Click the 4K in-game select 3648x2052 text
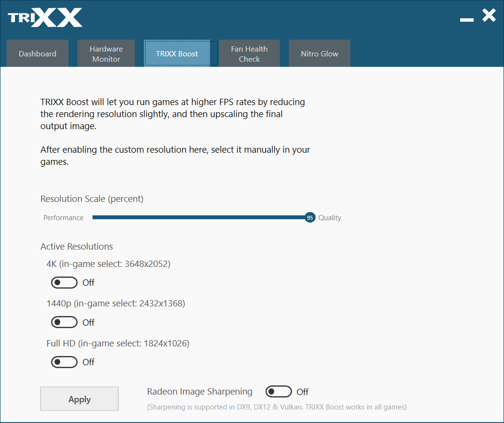Screen dimensions: 504x423 tap(108, 264)
